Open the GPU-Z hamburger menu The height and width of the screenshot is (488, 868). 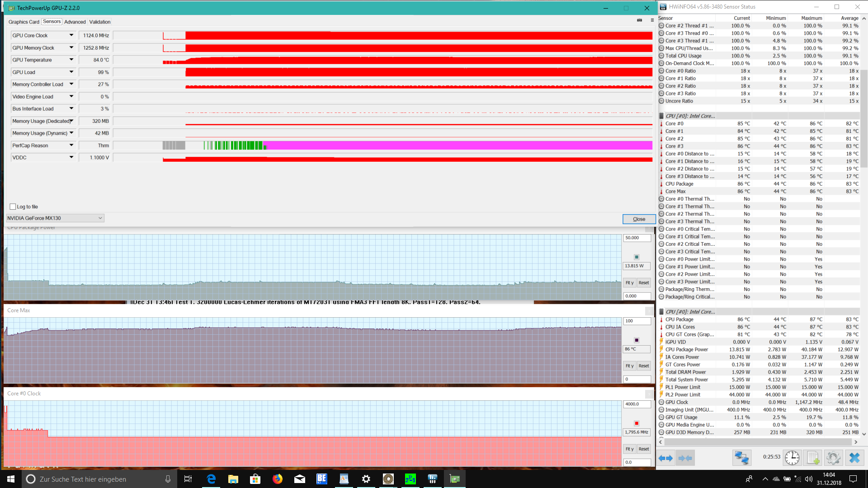(652, 20)
